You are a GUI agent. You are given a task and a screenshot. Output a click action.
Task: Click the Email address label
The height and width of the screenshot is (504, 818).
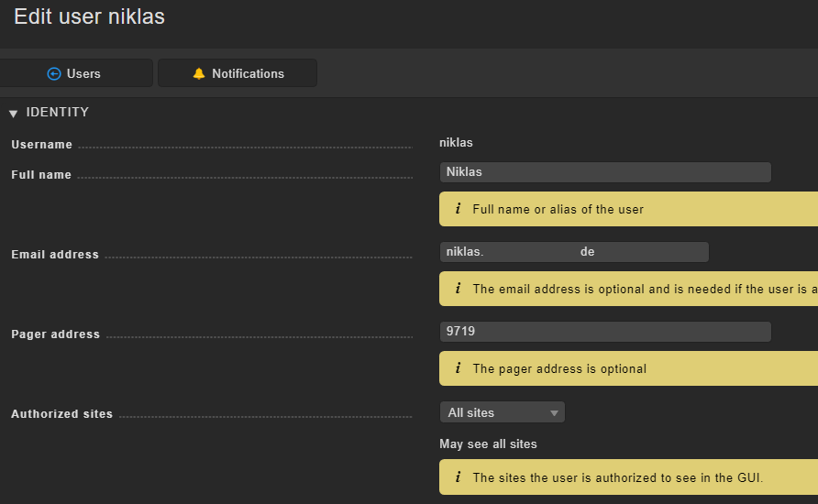click(55, 255)
